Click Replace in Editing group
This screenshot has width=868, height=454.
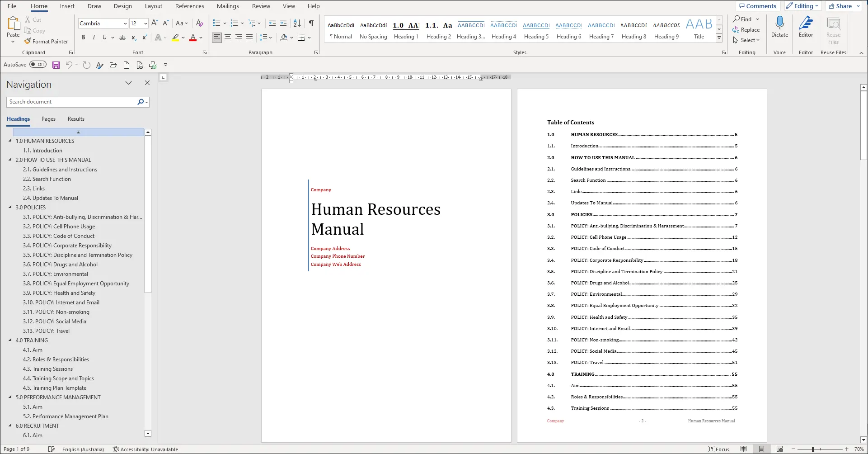[746, 30]
